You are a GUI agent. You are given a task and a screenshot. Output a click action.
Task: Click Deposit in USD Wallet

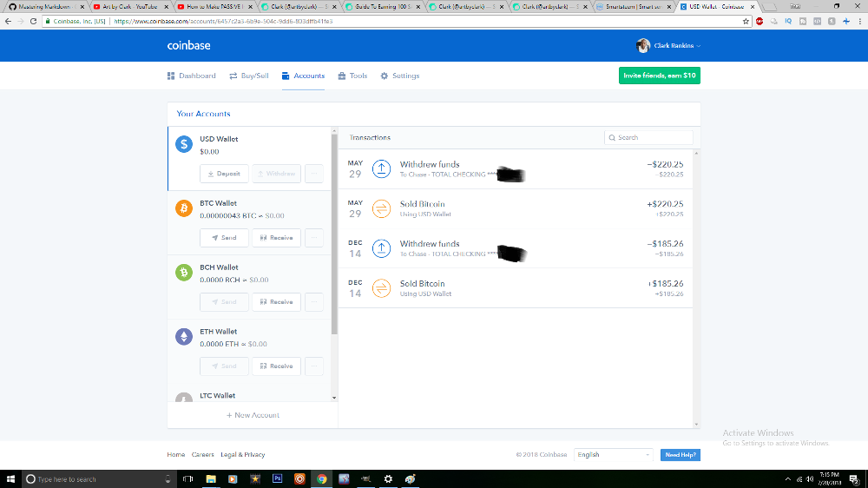click(x=224, y=174)
